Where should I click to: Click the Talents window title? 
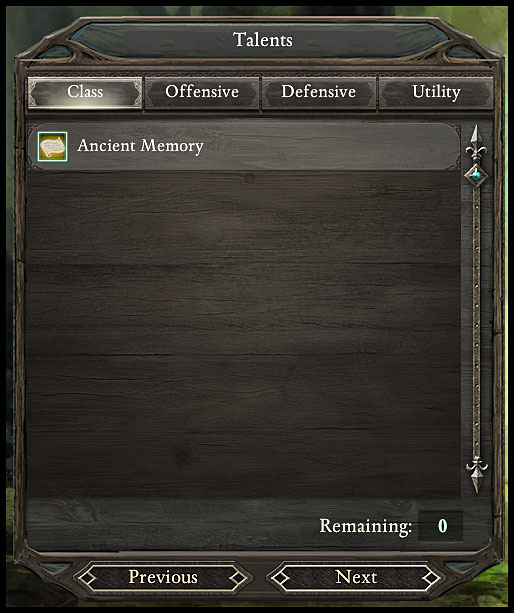click(263, 39)
